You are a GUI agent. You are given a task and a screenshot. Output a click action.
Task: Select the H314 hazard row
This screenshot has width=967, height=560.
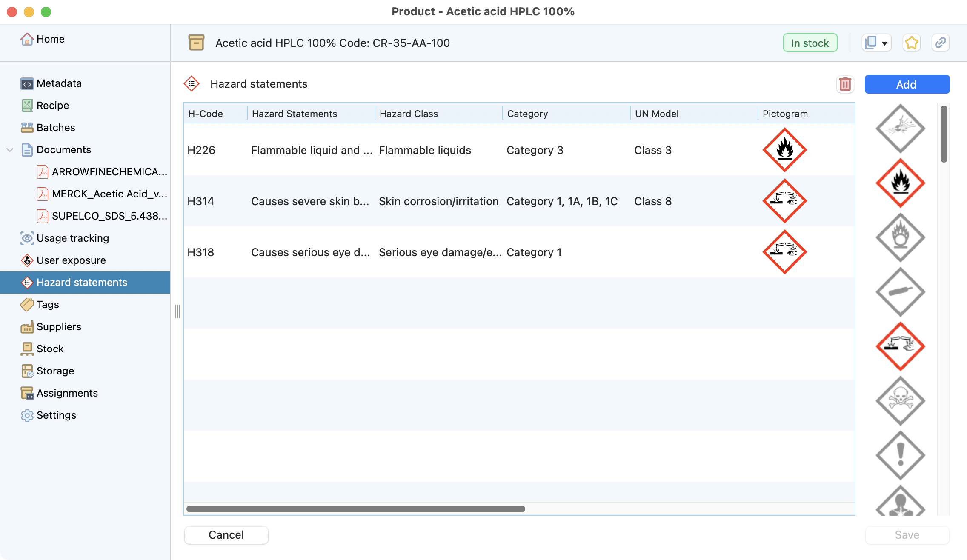(426, 201)
